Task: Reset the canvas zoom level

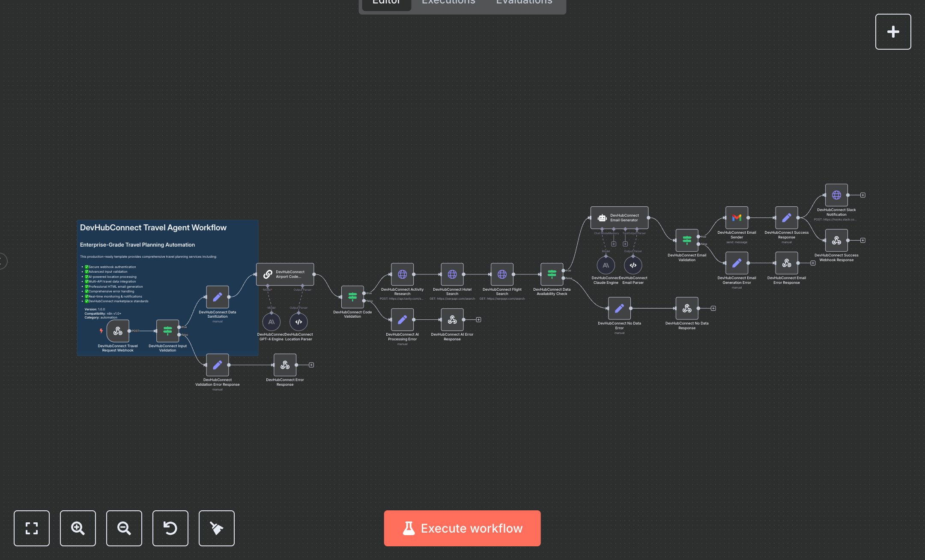Action: click(x=170, y=528)
